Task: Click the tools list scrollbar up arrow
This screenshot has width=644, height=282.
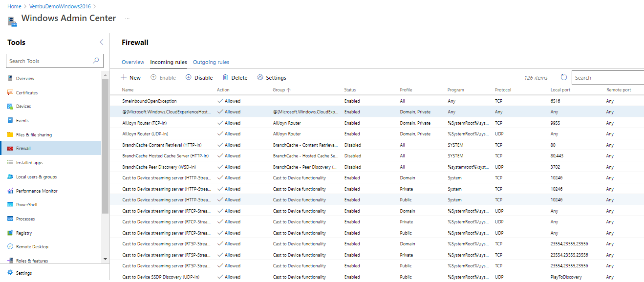Action: tap(105, 75)
